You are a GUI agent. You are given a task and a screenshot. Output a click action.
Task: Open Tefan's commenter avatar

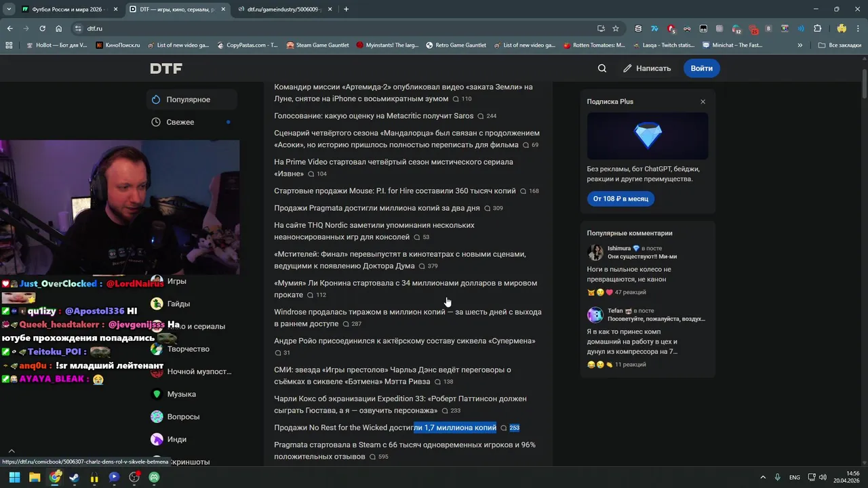pyautogui.click(x=595, y=314)
